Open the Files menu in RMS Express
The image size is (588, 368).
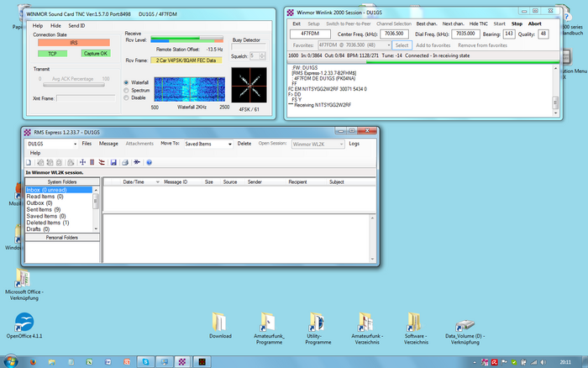[x=87, y=144]
